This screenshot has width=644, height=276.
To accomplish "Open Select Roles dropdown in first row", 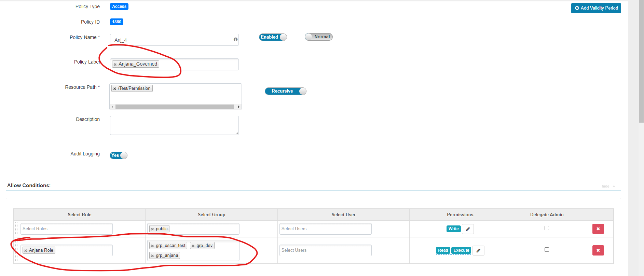I will [67, 229].
